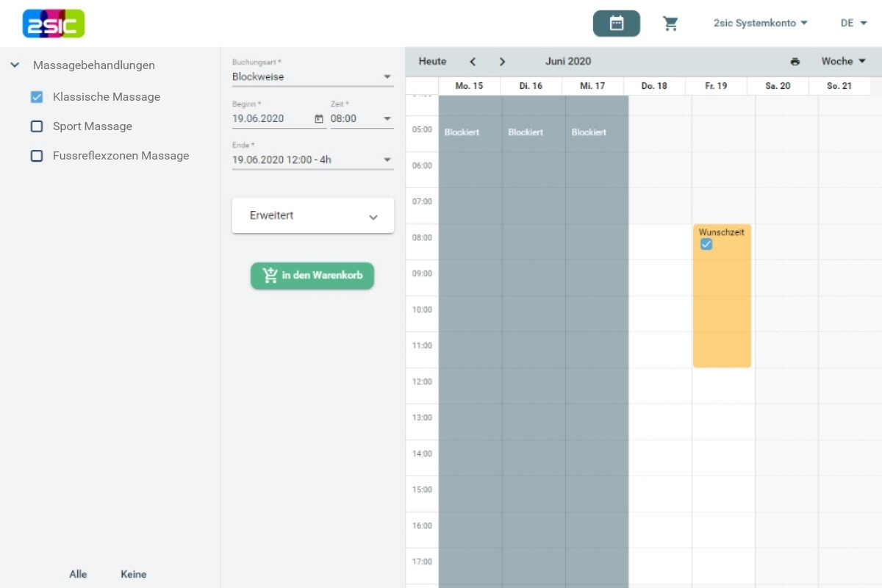Collapse the Massagebehandlungen category
The image size is (882, 588).
(x=15, y=65)
